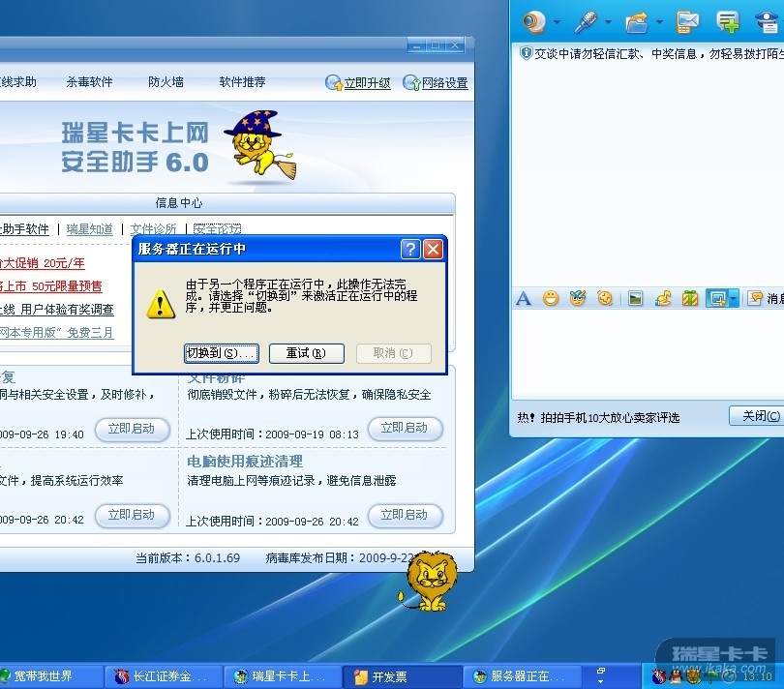This screenshot has height=689, width=784.
Task: Switch to 宽带我世界 taskbar window
Action: (x=51, y=676)
